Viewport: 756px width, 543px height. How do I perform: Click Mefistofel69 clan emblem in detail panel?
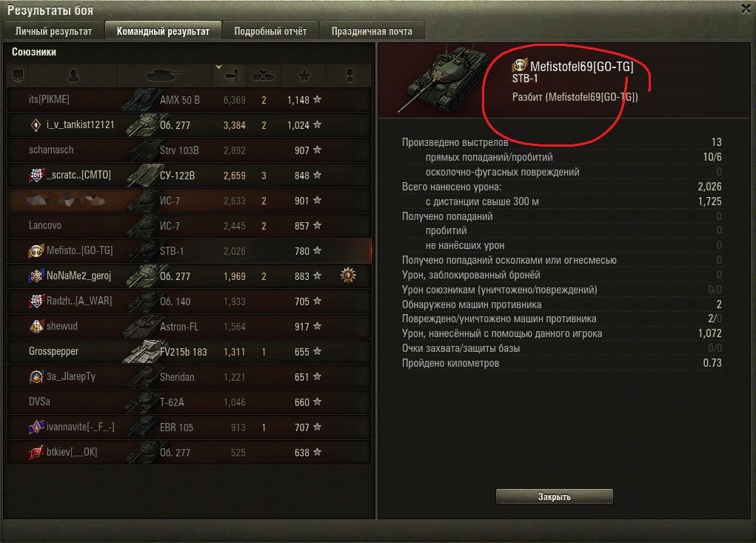coord(519,64)
